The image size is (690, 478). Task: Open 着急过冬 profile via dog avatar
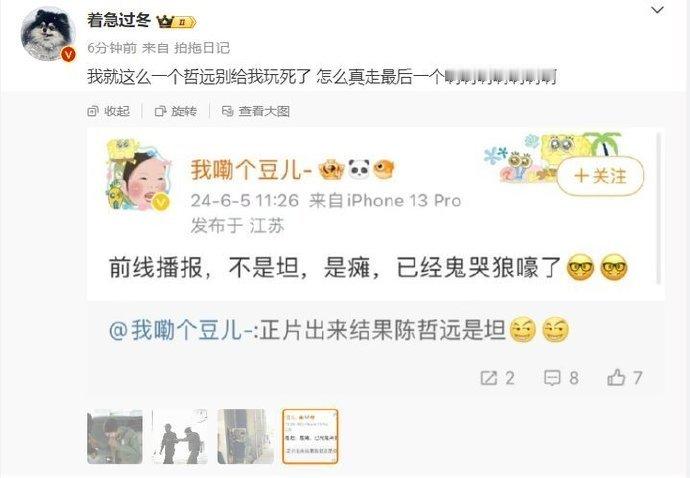48,34
